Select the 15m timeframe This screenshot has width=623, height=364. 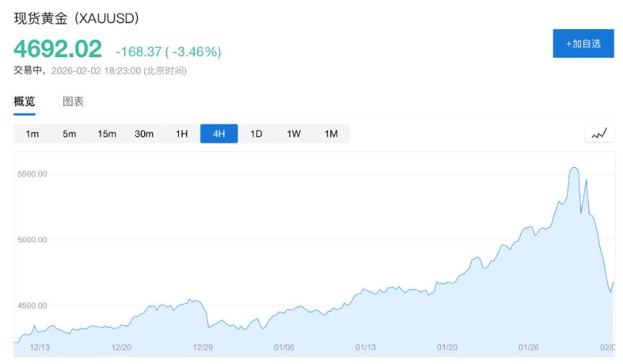pyautogui.click(x=106, y=134)
